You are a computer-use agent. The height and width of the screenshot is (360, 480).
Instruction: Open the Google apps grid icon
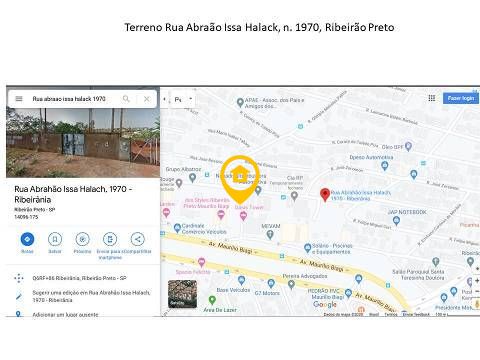[432, 98]
